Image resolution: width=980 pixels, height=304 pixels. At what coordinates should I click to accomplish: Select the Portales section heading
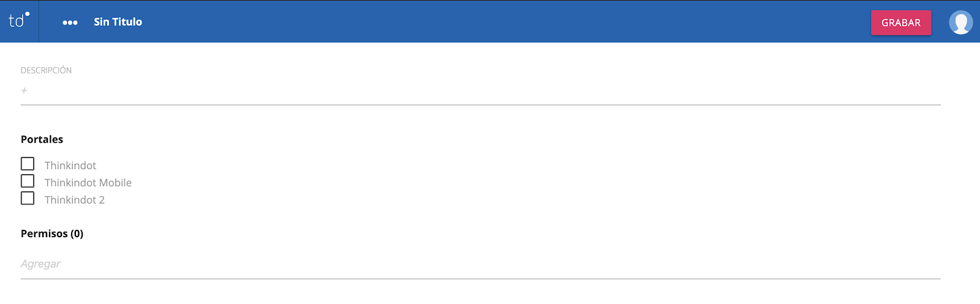coord(42,140)
